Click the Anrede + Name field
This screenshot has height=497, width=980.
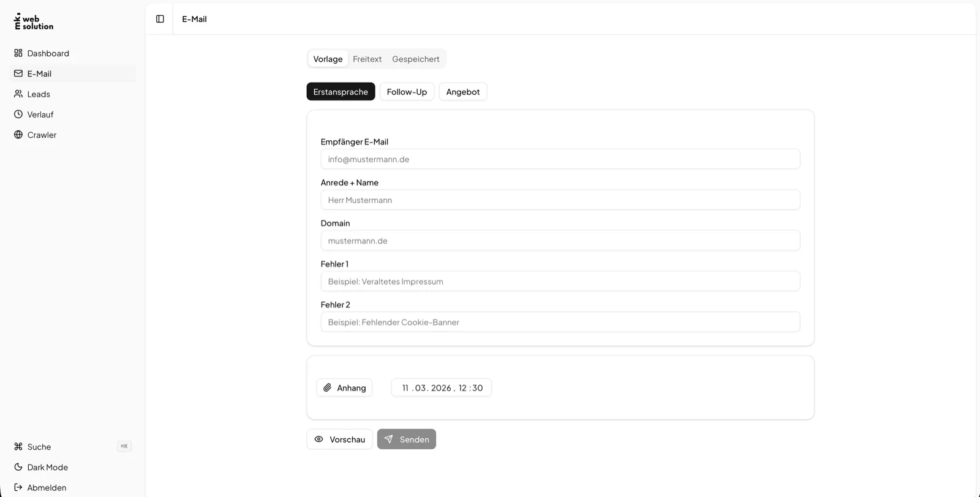tap(560, 200)
